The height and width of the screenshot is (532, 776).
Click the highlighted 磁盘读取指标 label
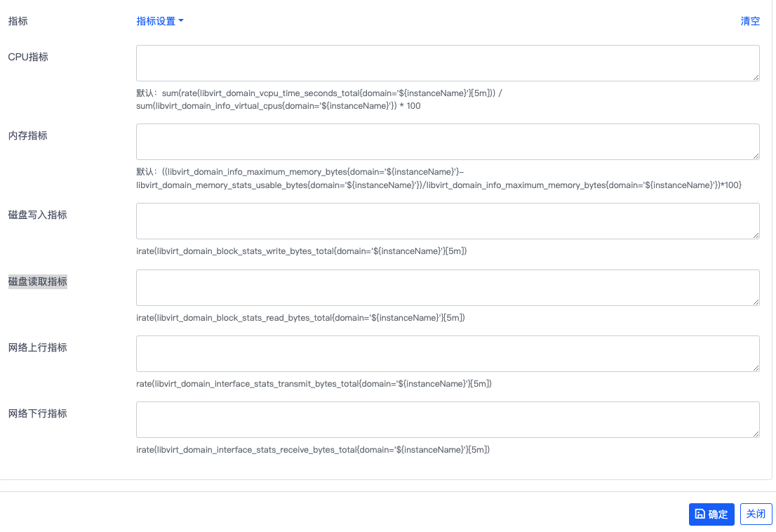(x=38, y=281)
